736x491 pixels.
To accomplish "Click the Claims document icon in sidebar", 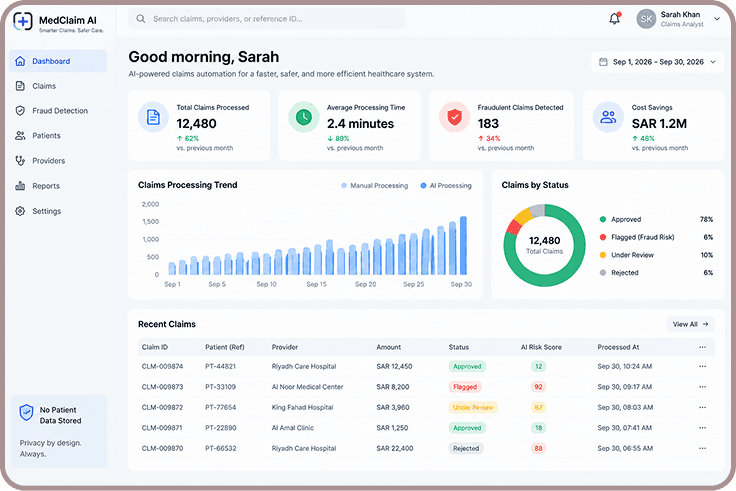I will click(x=20, y=86).
